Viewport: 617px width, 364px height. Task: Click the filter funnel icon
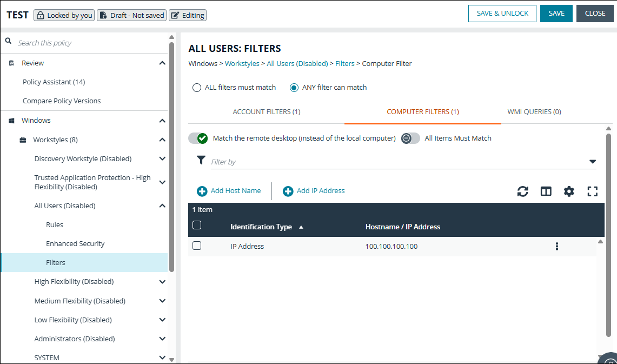point(201,160)
